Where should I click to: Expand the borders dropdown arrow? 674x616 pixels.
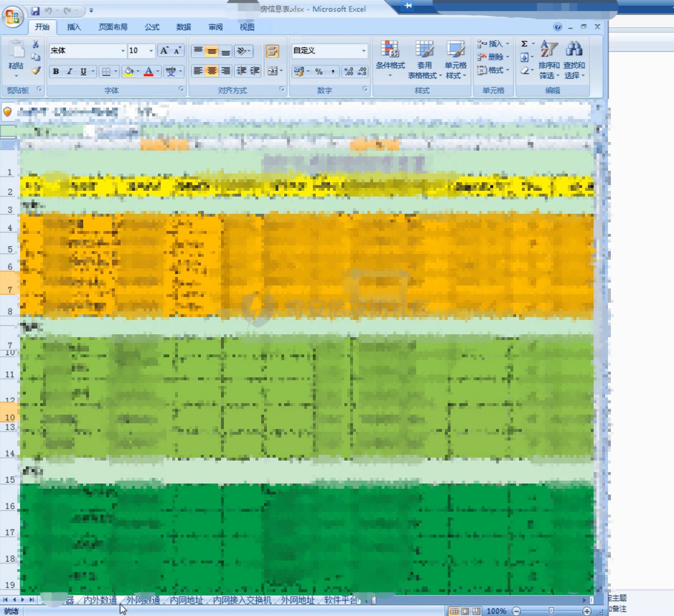click(116, 71)
